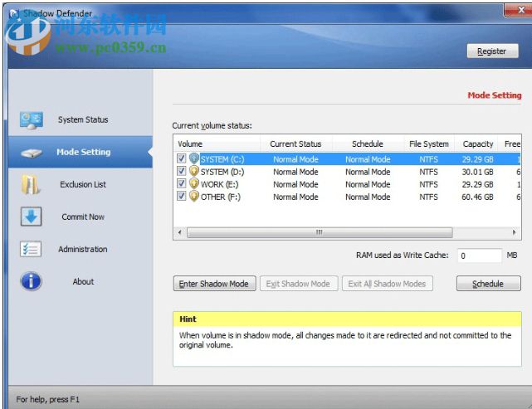This screenshot has width=532, height=409.
Task: Toggle the WORK (E:) volume checkbox
Action: 182,184
